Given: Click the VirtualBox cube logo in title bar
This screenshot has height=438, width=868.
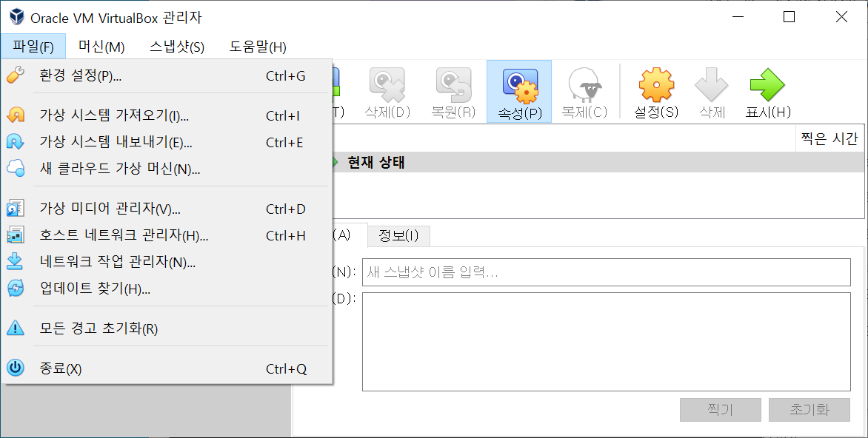Looking at the screenshot, I should click(x=16, y=17).
